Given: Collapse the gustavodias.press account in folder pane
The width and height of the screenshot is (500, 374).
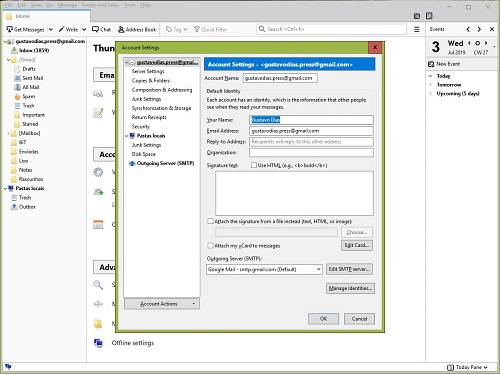Looking at the screenshot, I should tap(5, 41).
